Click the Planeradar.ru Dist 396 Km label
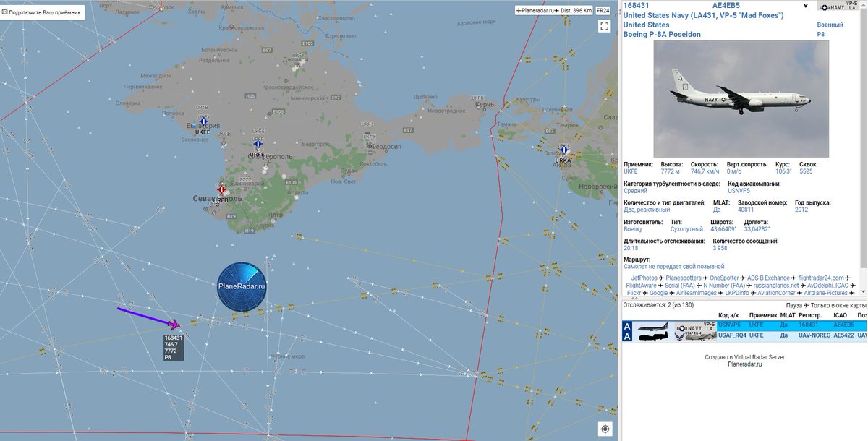The image size is (868, 441). tap(553, 10)
